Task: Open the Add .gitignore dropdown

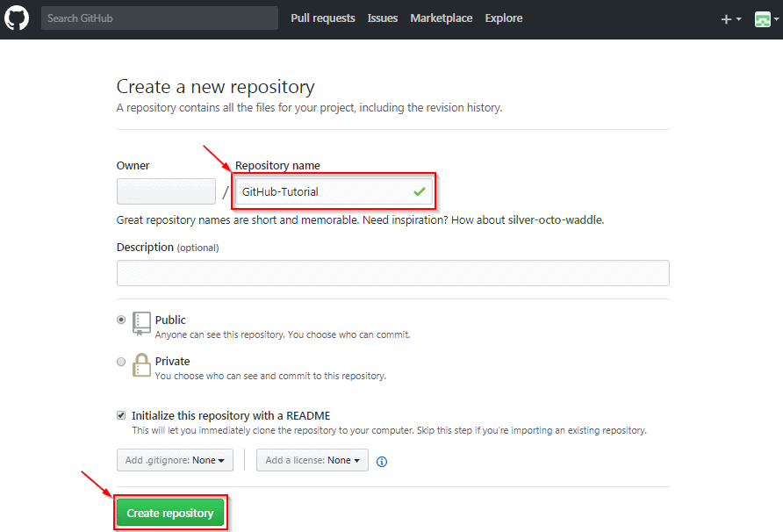Action: pyautogui.click(x=175, y=459)
